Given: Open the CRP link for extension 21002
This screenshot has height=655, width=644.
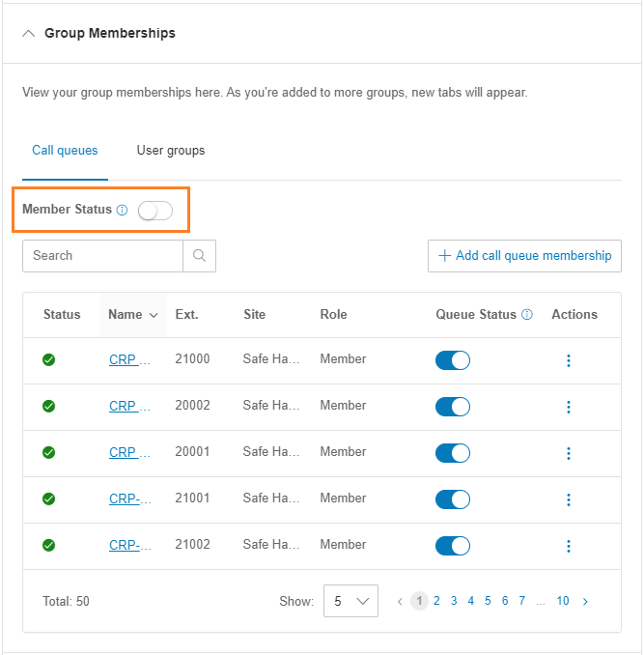Looking at the screenshot, I should [129, 545].
